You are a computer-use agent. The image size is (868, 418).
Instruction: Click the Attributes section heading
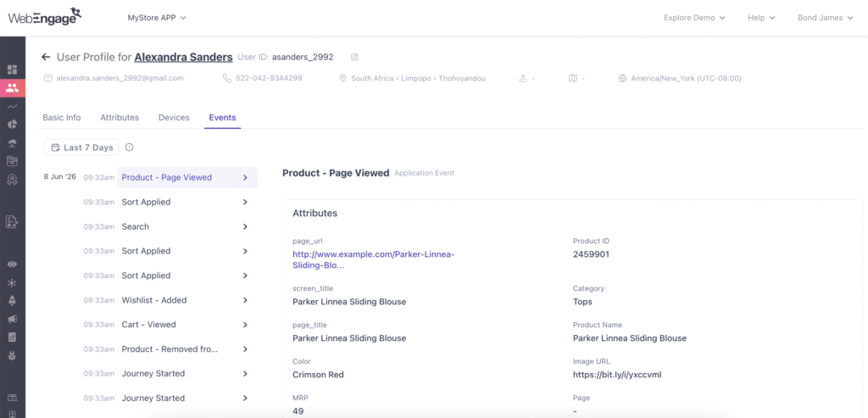coord(315,213)
